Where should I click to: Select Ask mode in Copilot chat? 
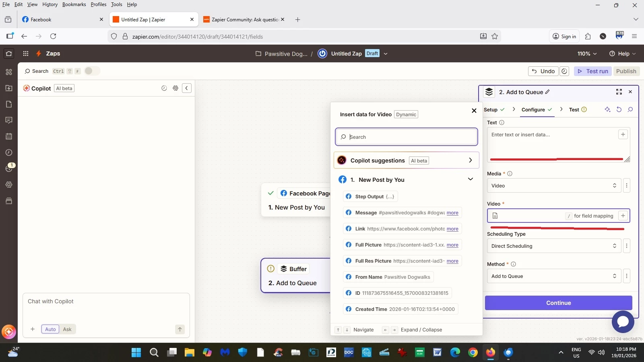click(x=67, y=329)
